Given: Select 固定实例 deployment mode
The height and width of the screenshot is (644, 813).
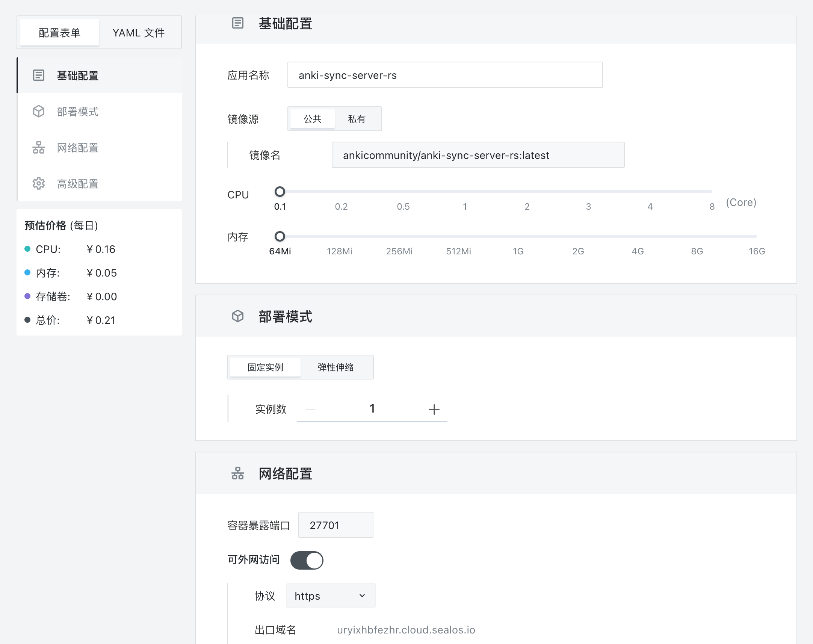Looking at the screenshot, I should 265,367.
